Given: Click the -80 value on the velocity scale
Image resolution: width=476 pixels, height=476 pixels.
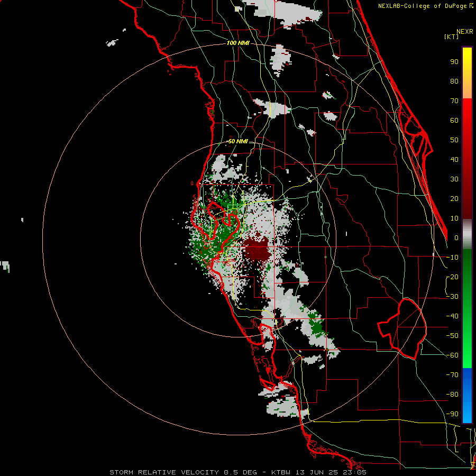Looking at the screenshot, I should pos(453,395).
